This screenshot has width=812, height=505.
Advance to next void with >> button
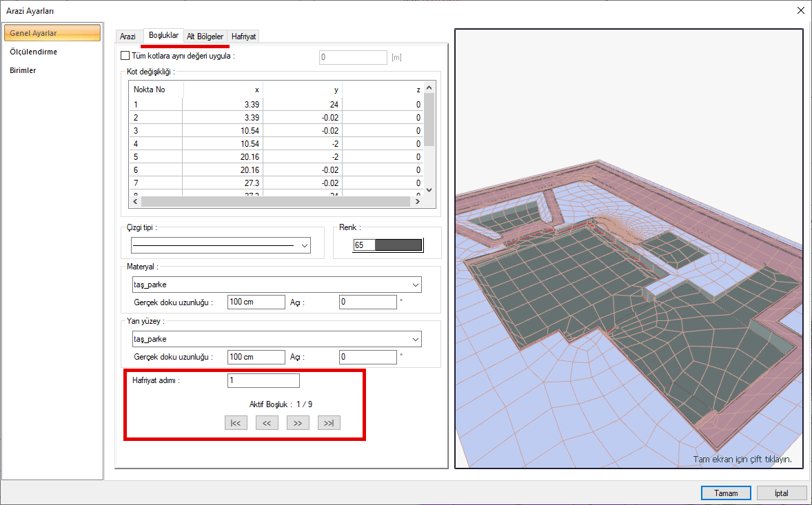pos(297,423)
